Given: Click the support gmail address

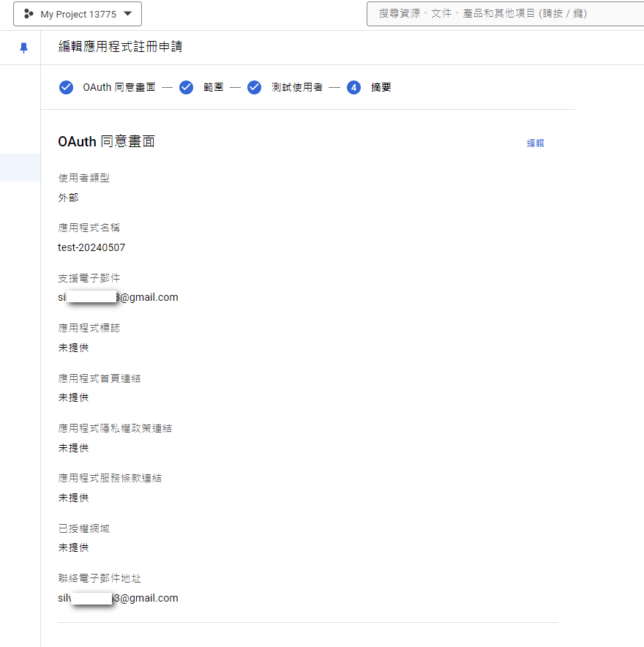Looking at the screenshot, I should (118, 296).
